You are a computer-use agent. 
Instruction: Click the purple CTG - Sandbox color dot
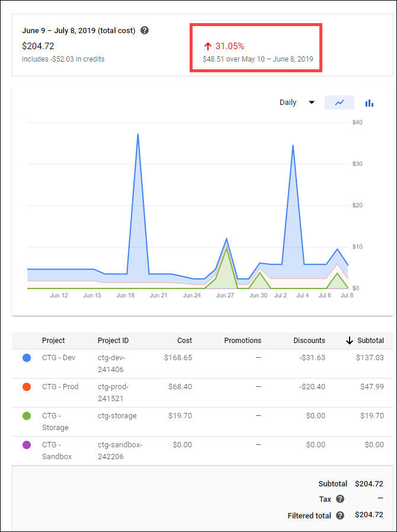tap(27, 445)
